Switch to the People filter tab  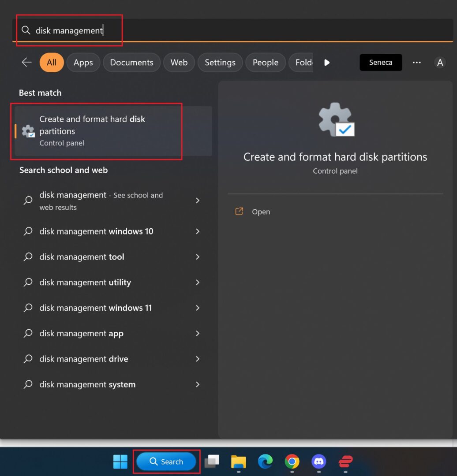[266, 62]
